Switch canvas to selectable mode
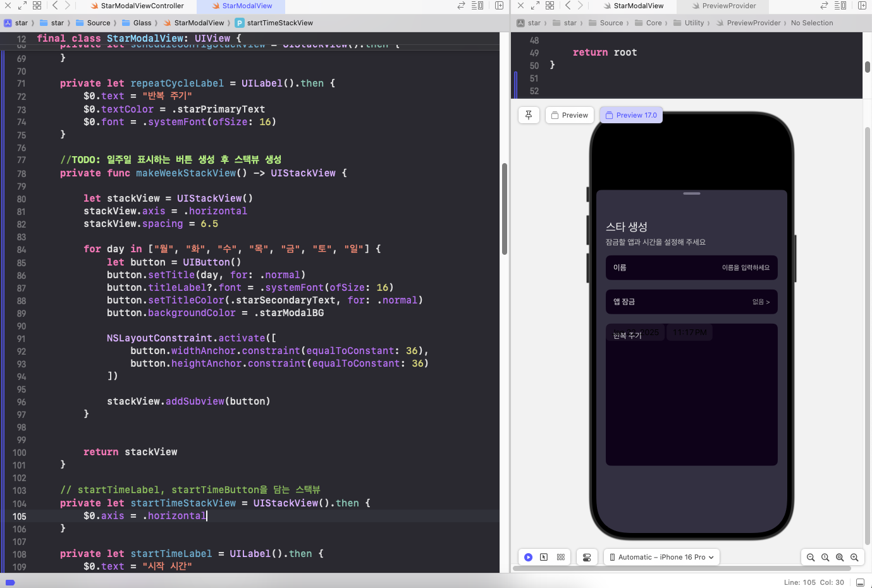Viewport: 872px width, 588px height. 544,557
